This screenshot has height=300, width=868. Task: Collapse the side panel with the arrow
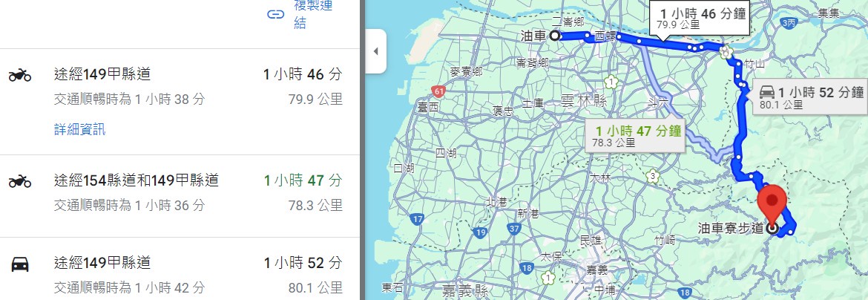tap(375, 51)
